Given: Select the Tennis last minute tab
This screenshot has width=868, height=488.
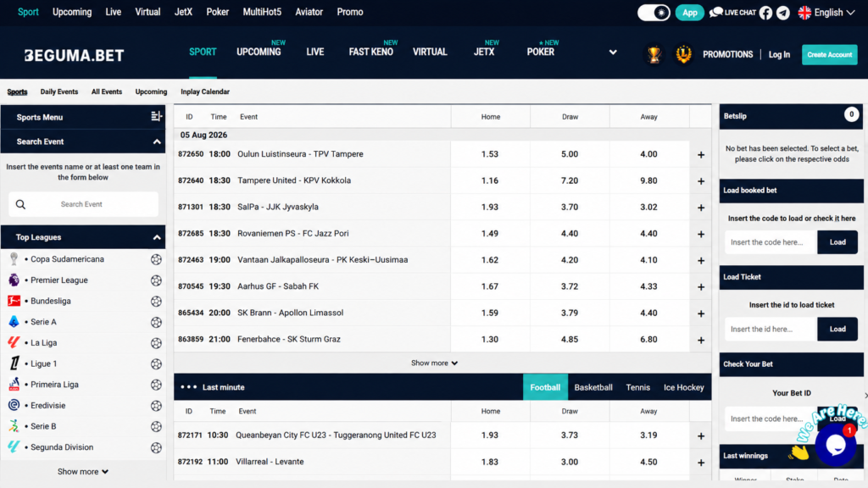Looking at the screenshot, I should (x=637, y=387).
